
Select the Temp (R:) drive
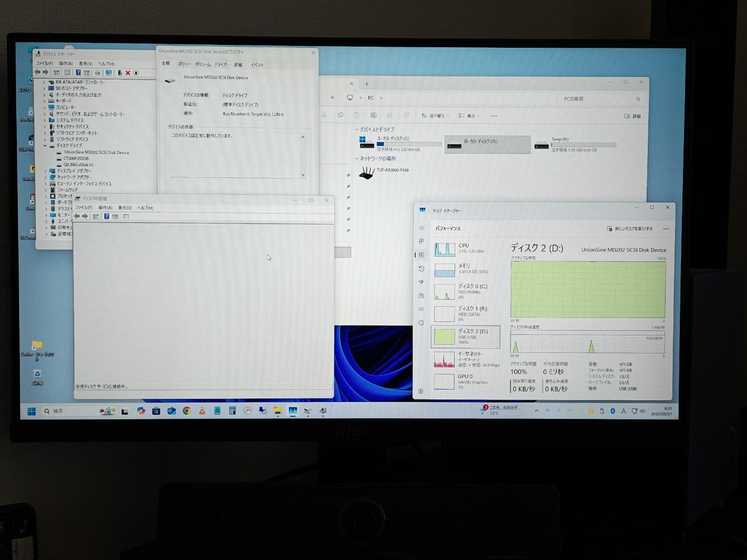[575, 144]
